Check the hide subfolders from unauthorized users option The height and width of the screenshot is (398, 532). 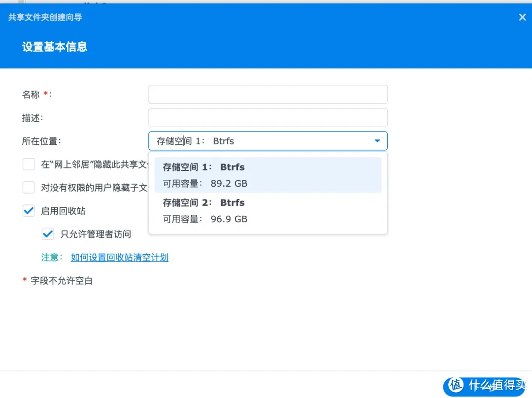pos(28,187)
